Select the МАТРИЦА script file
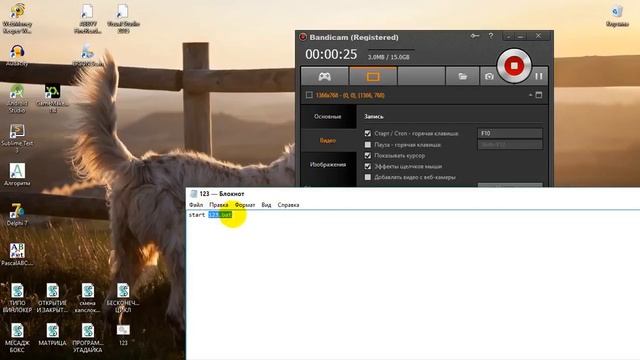Image resolution: width=640 pixels, height=360 pixels. 52,335
